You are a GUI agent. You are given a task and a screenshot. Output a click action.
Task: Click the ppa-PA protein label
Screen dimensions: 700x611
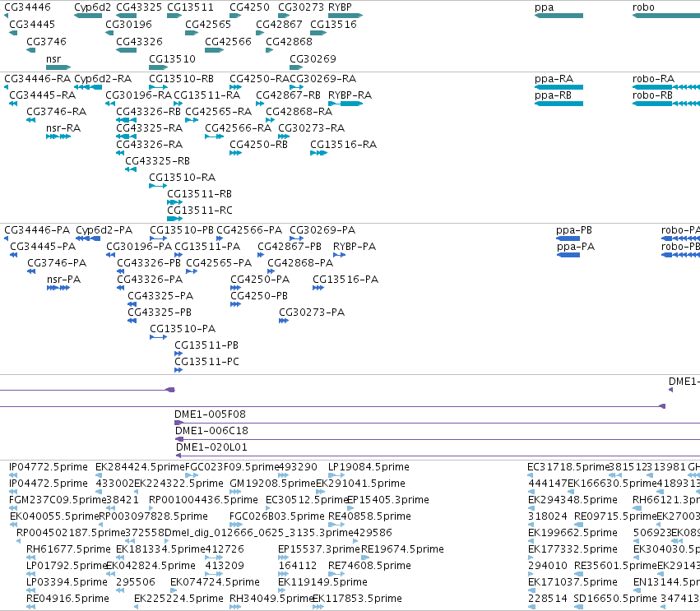[576, 247]
